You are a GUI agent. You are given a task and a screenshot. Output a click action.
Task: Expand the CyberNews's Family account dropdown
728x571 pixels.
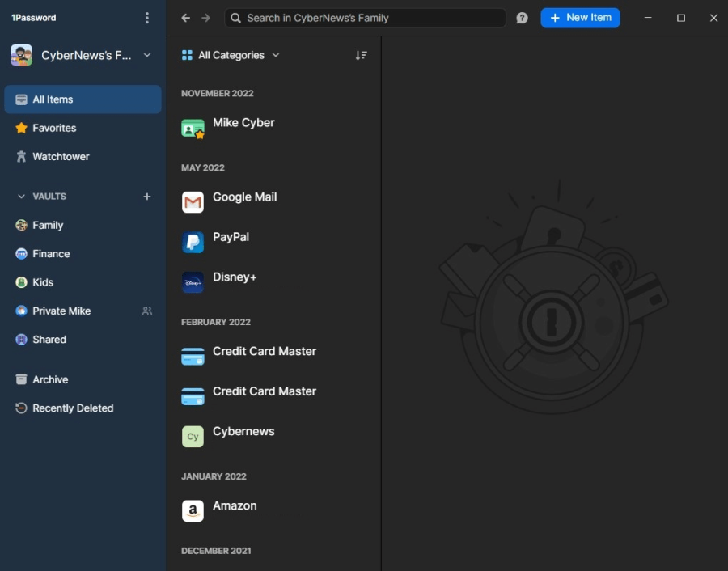click(x=146, y=55)
